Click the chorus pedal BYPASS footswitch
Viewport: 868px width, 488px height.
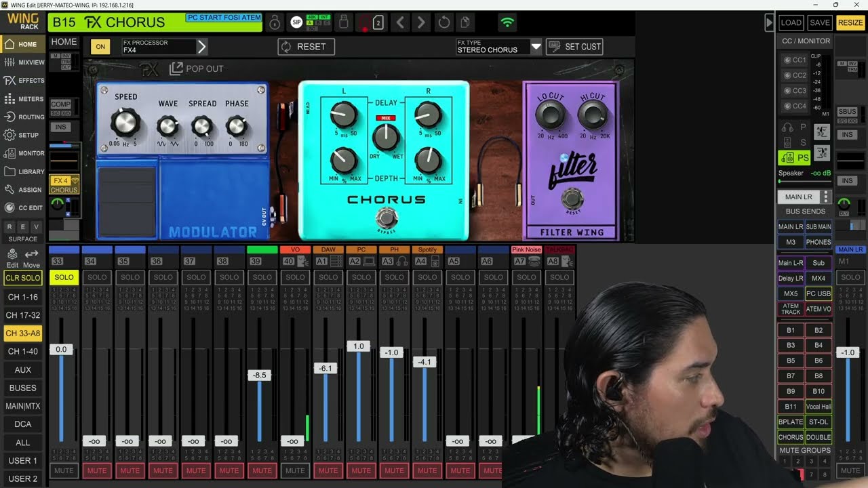point(387,218)
